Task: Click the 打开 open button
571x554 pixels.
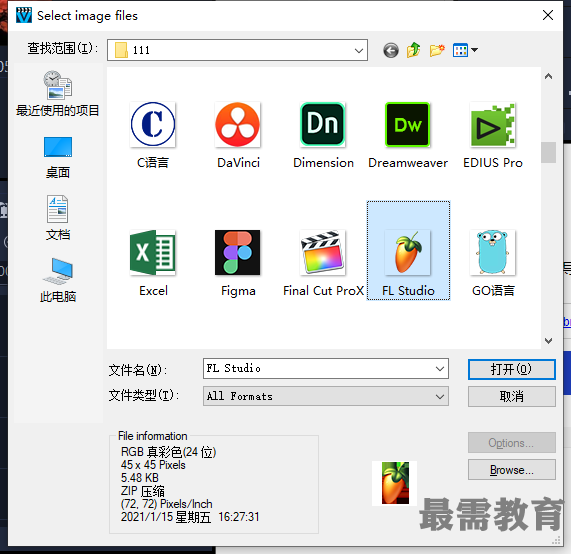Action: tap(512, 369)
